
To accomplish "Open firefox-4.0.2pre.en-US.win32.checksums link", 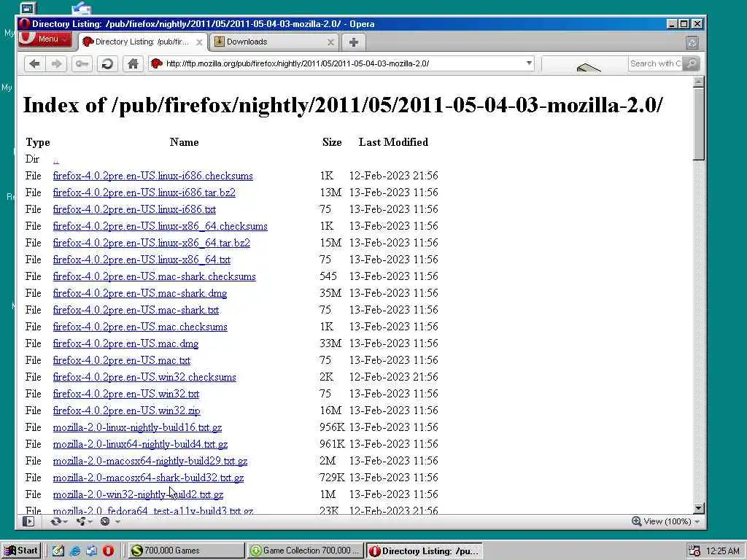I will [144, 377].
